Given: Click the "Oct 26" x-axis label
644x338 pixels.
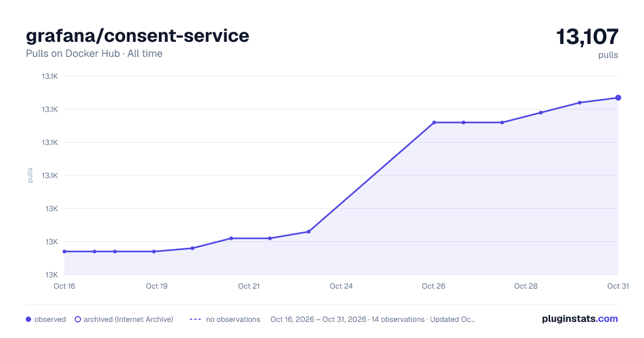Looking at the screenshot, I should click(x=434, y=286).
